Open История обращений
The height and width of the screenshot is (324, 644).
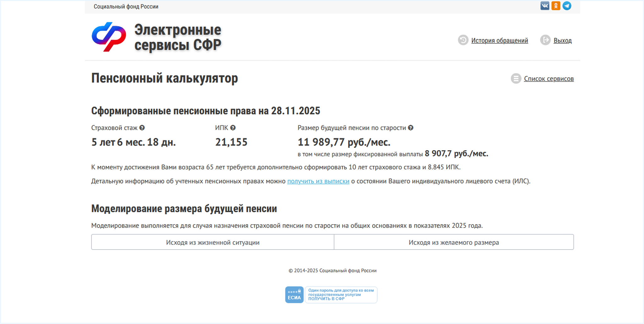pos(499,41)
